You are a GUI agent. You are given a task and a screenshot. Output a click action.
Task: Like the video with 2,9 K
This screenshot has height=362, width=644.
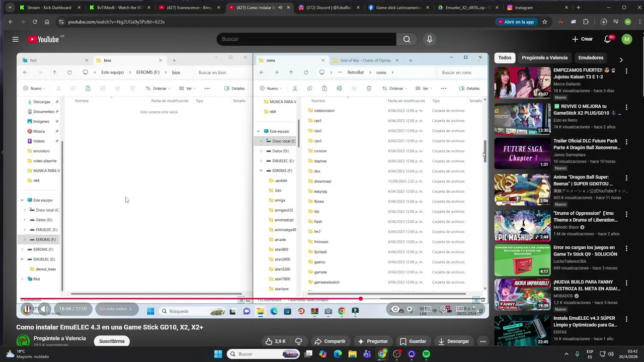coord(276,341)
